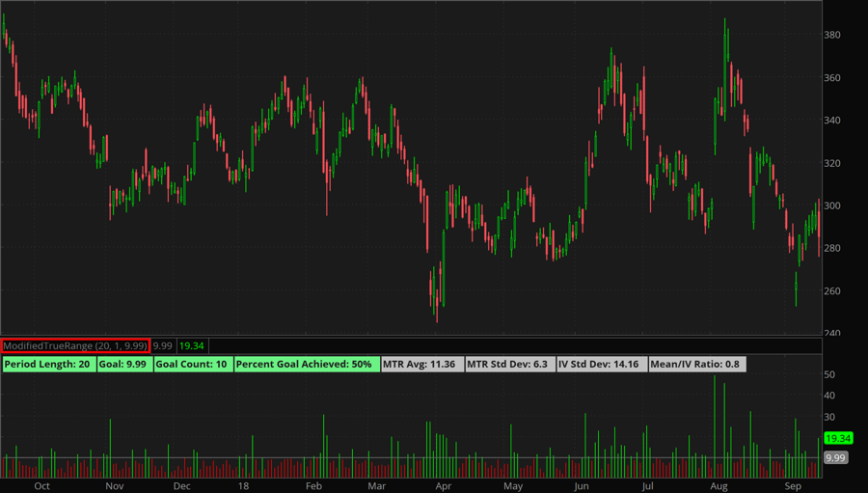868x493 pixels.
Task: Select the Percent Goal Achieved: 50% label
Action: click(x=304, y=365)
